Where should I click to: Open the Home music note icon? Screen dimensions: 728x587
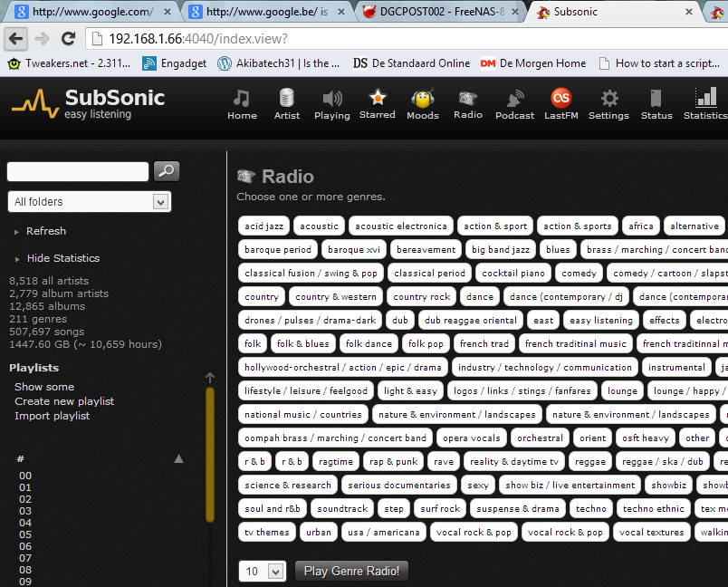pyautogui.click(x=242, y=99)
